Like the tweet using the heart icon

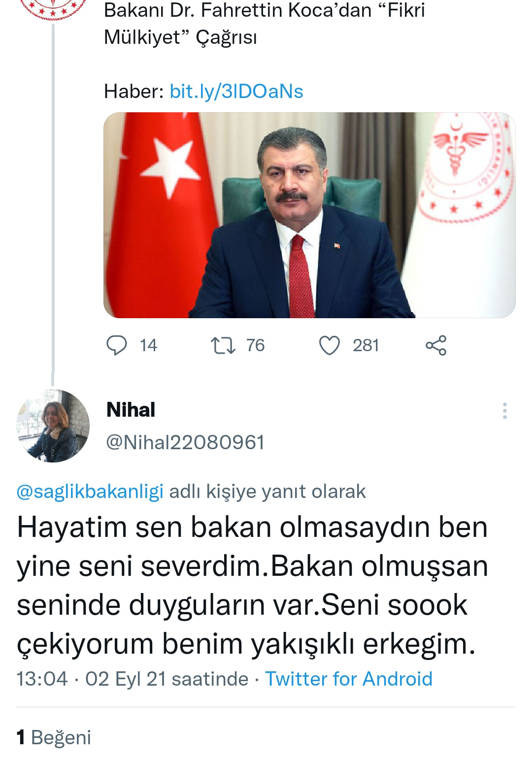(330, 345)
